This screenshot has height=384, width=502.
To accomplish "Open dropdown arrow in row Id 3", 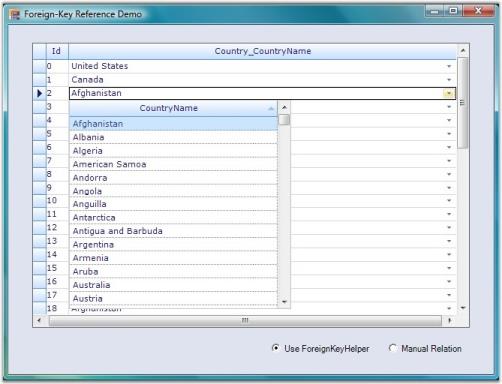I will pos(449,107).
